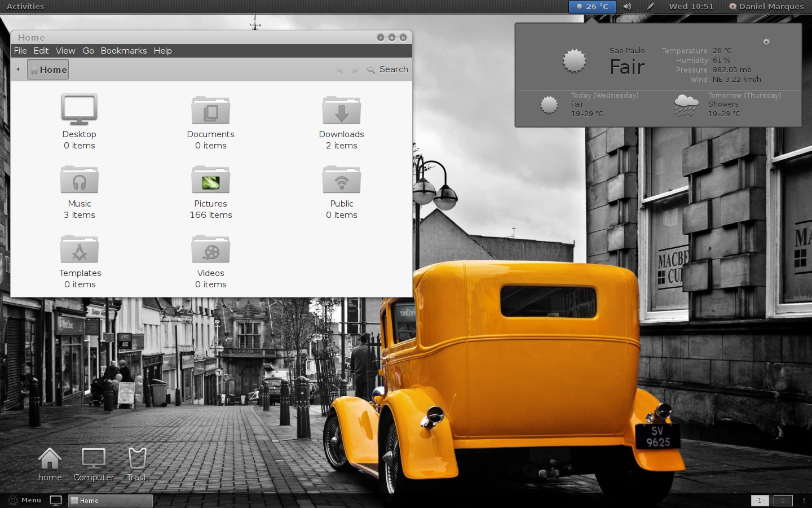Image resolution: width=812 pixels, height=508 pixels.
Task: Select the Home window in taskbar
Action: coord(111,501)
